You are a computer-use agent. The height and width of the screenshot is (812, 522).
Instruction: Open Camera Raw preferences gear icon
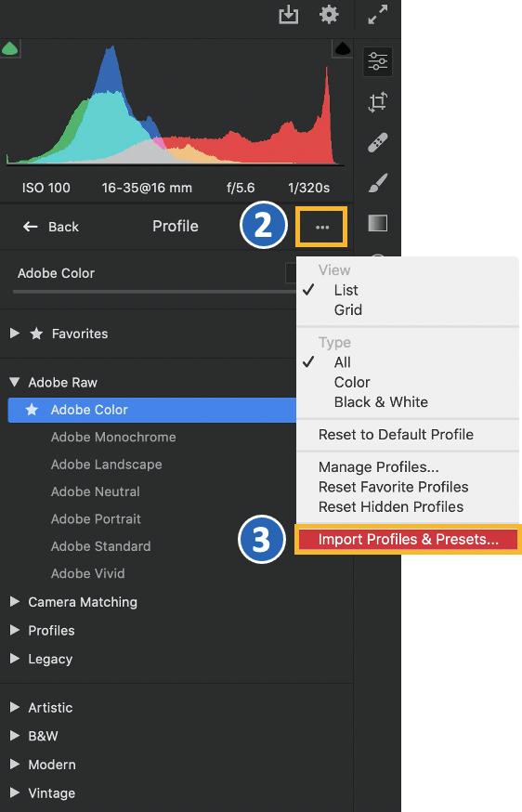click(329, 15)
